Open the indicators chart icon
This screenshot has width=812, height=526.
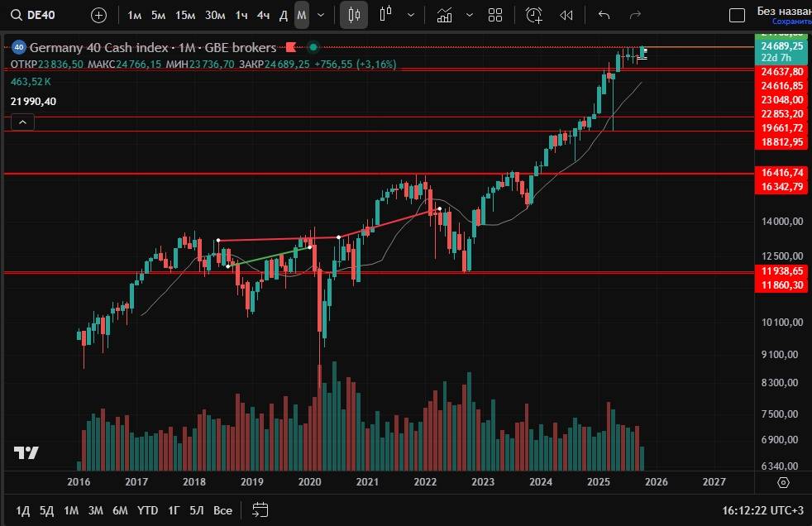(x=445, y=15)
